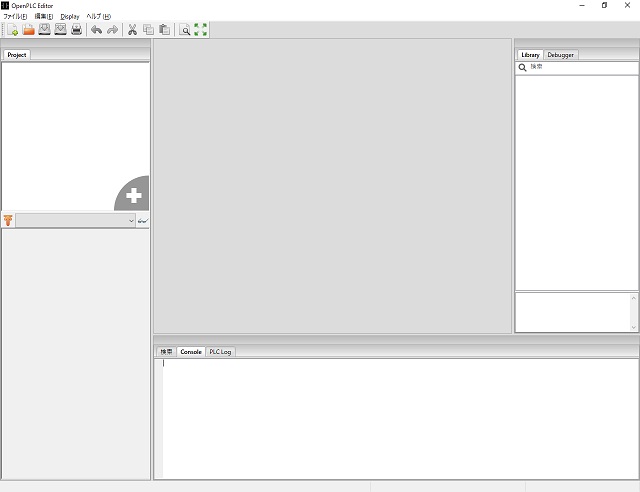The image size is (640, 492).
Task: Click scroll up arrow in library description box
Action: tap(633, 298)
